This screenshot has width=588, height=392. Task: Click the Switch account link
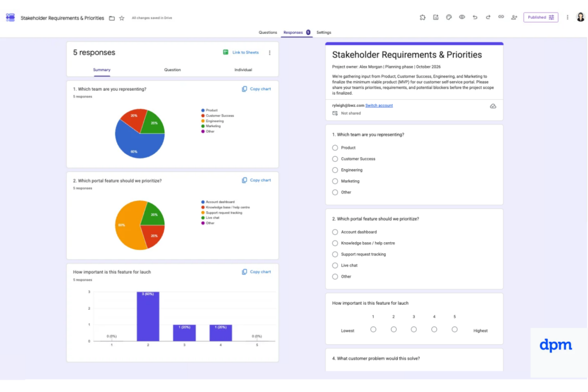[x=379, y=106]
